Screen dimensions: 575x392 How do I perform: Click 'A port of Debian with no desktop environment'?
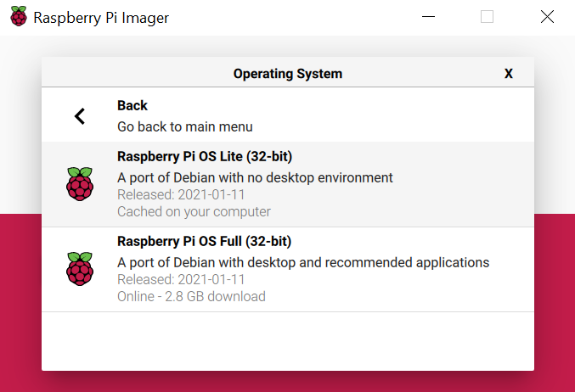255,177
